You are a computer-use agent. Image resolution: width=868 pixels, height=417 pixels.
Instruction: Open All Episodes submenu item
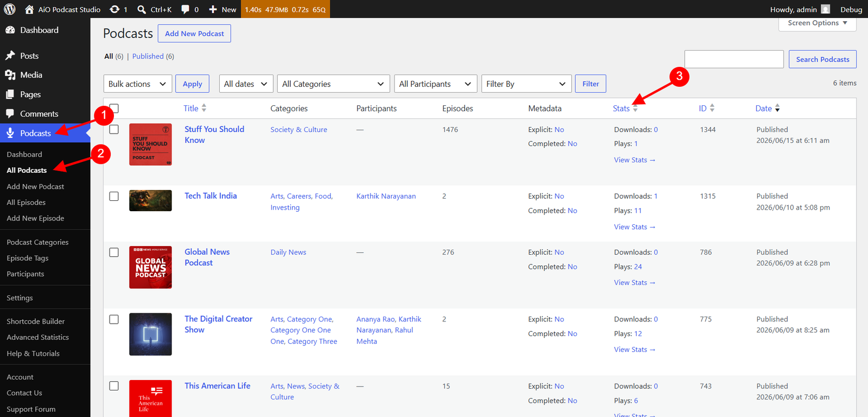[26, 202]
